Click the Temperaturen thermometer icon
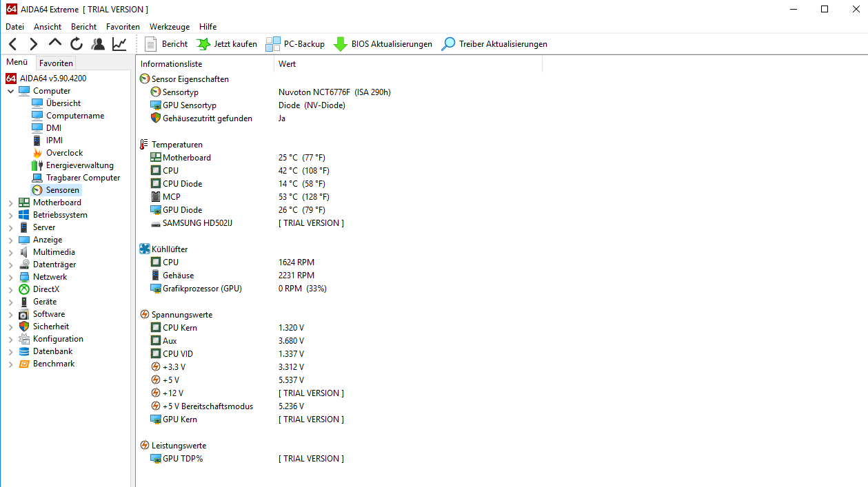The height and width of the screenshot is (487, 868). tap(145, 145)
